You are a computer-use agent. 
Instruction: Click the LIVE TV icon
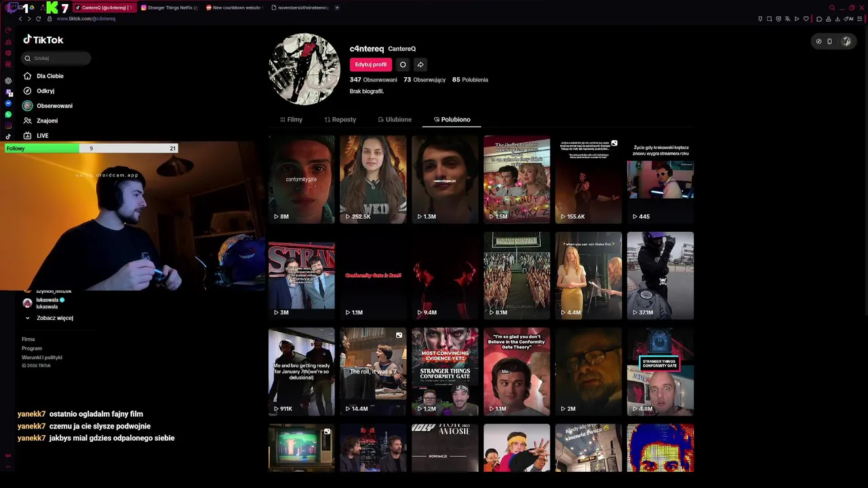coord(27,136)
